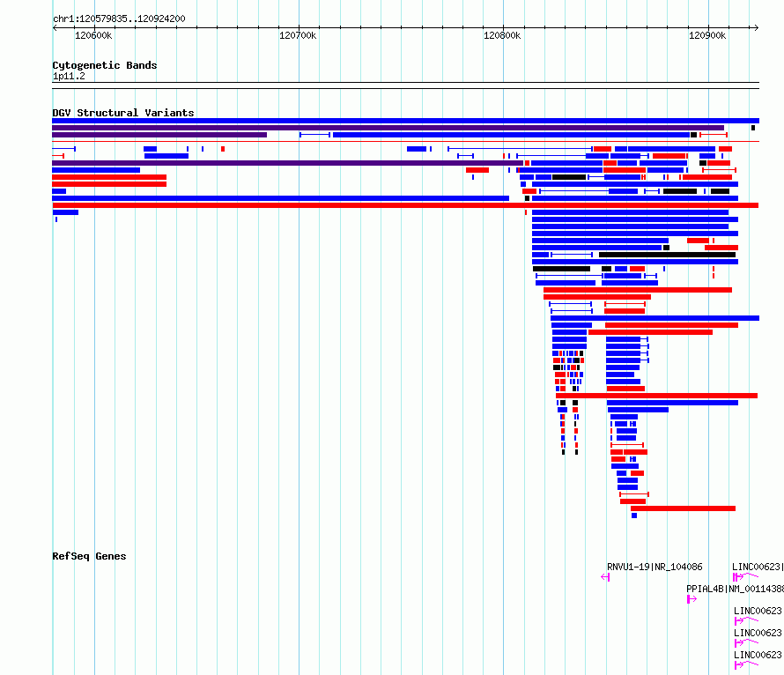Click the ruler's left arrowhead
The image size is (784, 675).
(55, 27)
